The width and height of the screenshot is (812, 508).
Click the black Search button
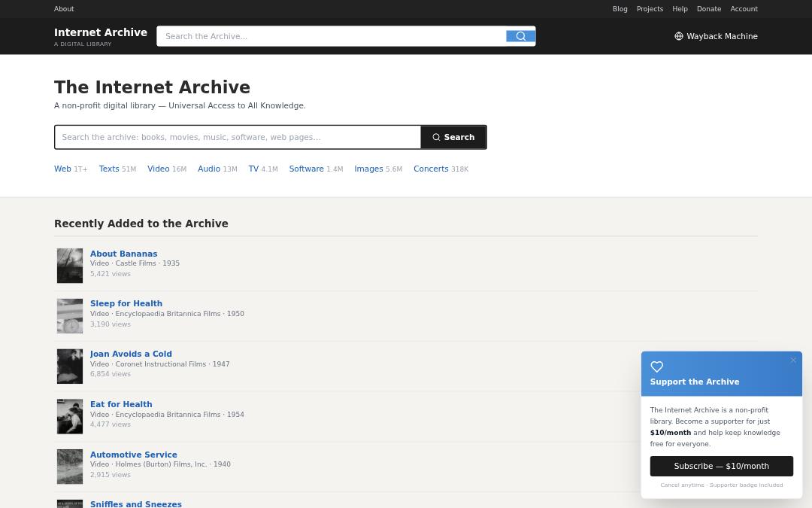pos(453,138)
